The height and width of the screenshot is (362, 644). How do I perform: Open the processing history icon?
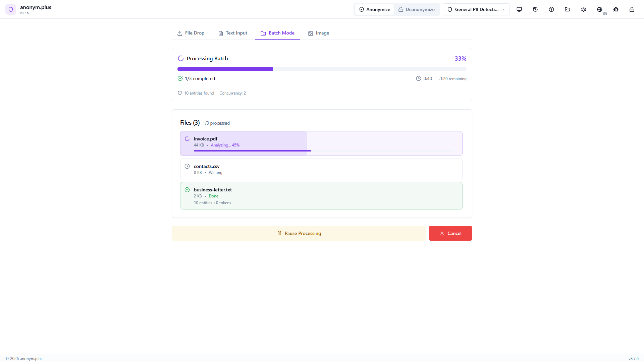point(535,9)
